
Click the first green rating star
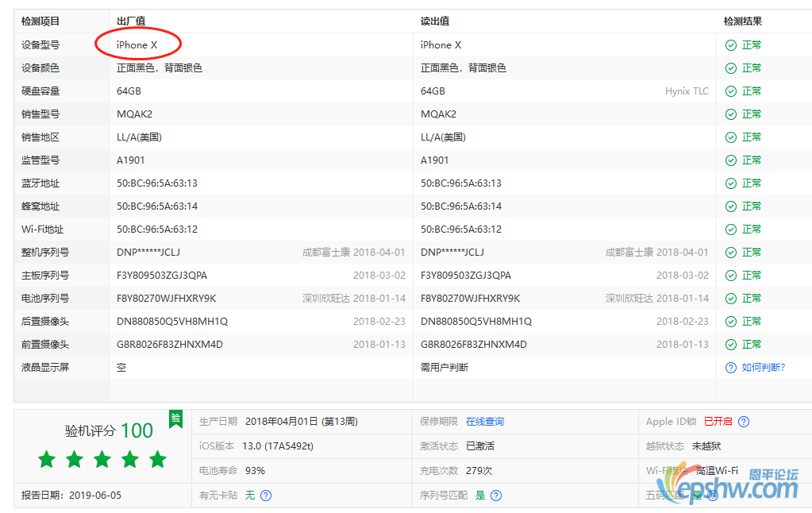47,459
